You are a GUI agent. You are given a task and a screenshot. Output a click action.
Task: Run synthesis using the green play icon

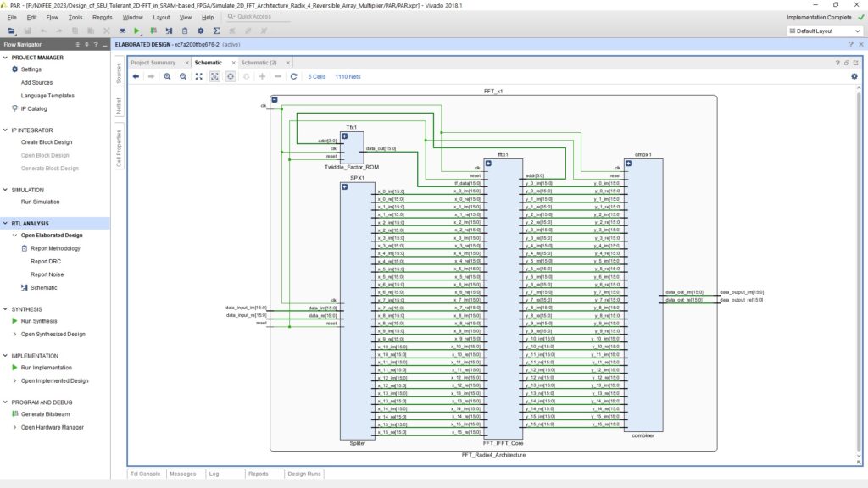tap(136, 30)
